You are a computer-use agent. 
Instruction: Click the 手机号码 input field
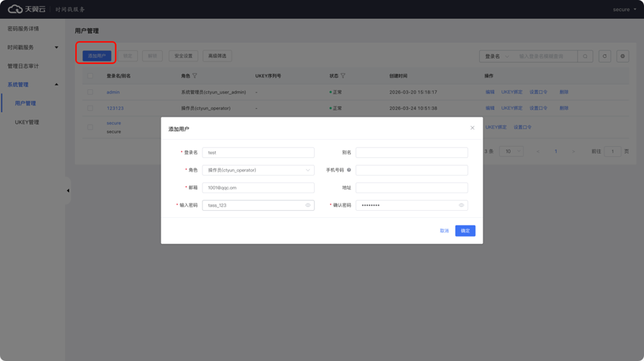412,170
